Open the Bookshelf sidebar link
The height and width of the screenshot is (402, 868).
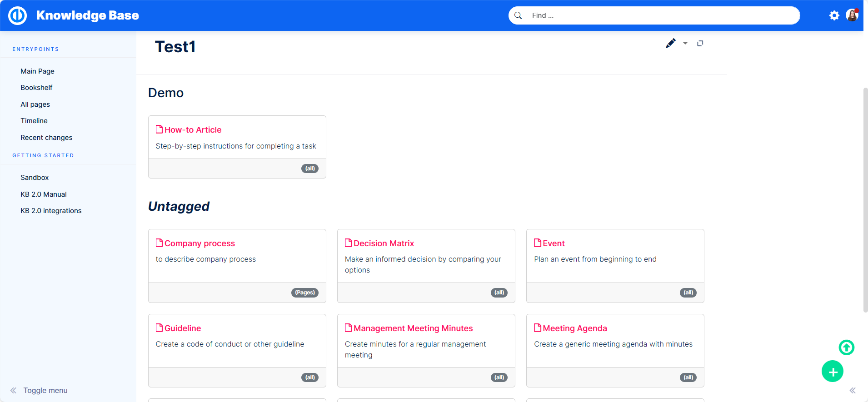coord(36,88)
